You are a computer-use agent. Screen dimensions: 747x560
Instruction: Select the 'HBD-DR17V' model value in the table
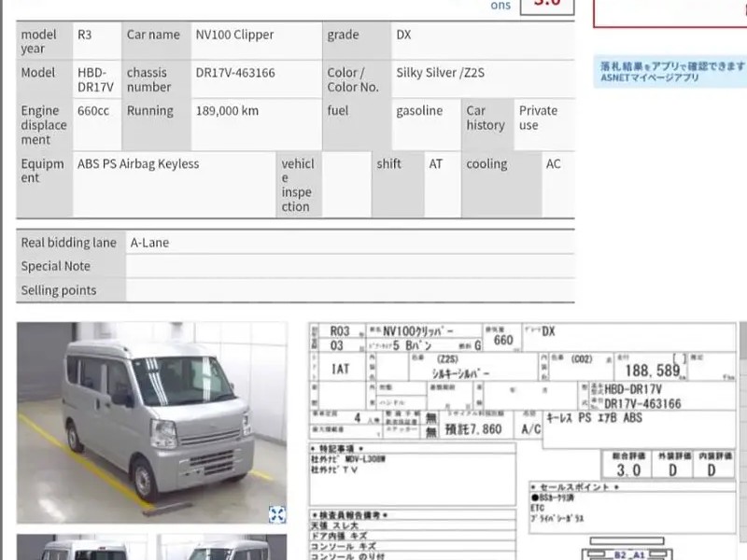[x=95, y=79]
